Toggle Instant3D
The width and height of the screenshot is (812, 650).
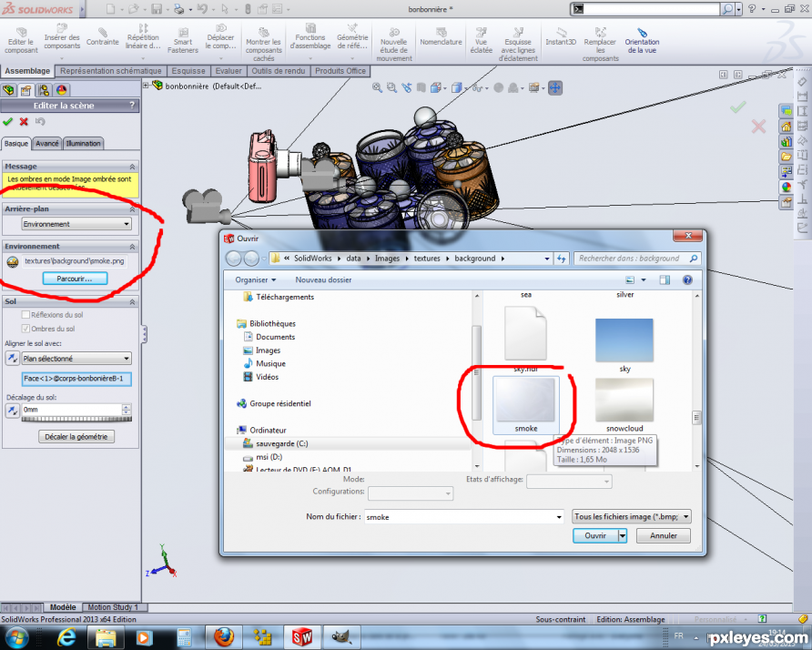click(x=561, y=37)
